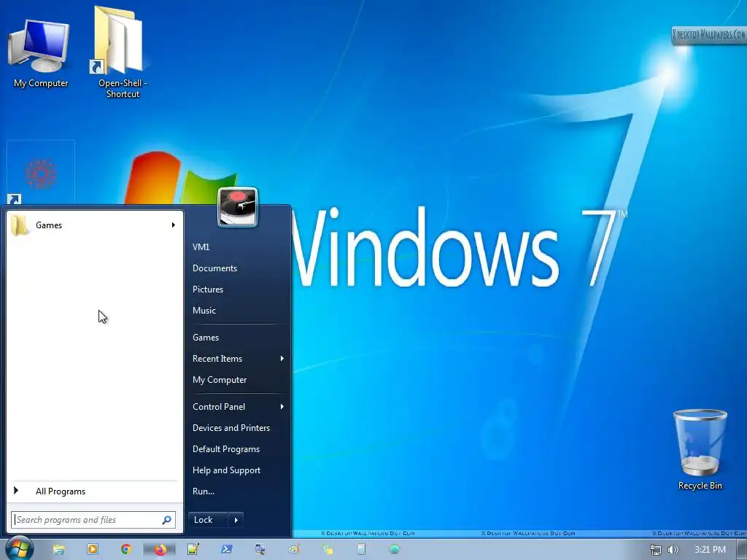
Task: Click the teal globe taskbar icon
Action: click(394, 549)
